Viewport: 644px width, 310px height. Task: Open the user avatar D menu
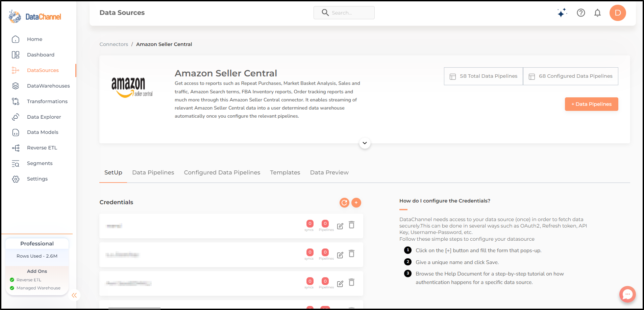(618, 13)
